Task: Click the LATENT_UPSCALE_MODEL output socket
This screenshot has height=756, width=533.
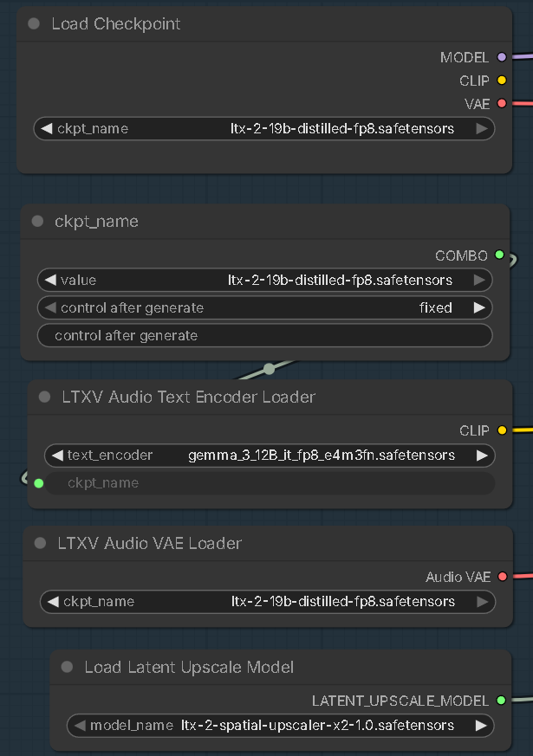Action: [x=501, y=700]
